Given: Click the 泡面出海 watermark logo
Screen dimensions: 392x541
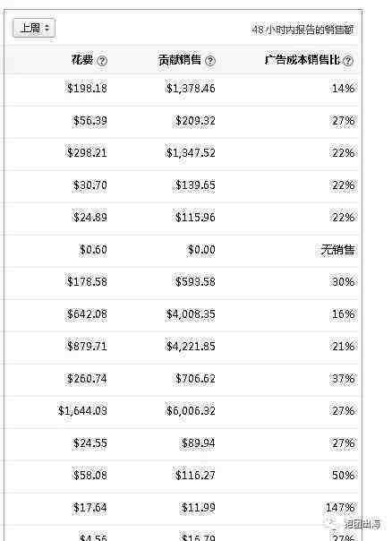Looking at the screenshot, I should tap(354, 524).
